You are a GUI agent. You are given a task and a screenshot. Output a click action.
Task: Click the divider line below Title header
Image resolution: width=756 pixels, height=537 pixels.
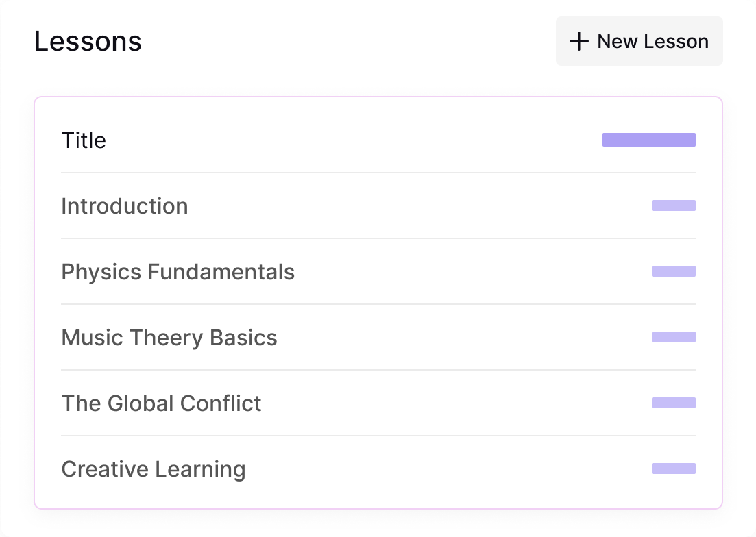pyautogui.click(x=378, y=173)
